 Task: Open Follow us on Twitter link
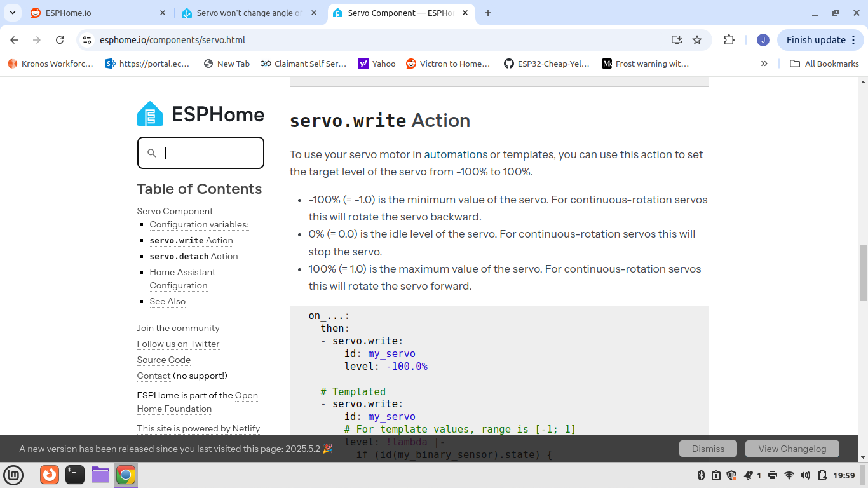(179, 344)
